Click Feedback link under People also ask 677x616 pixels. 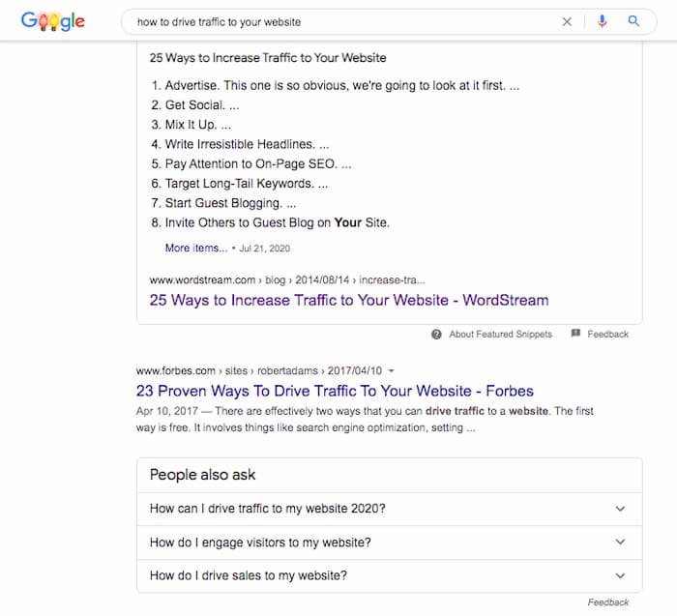click(608, 602)
